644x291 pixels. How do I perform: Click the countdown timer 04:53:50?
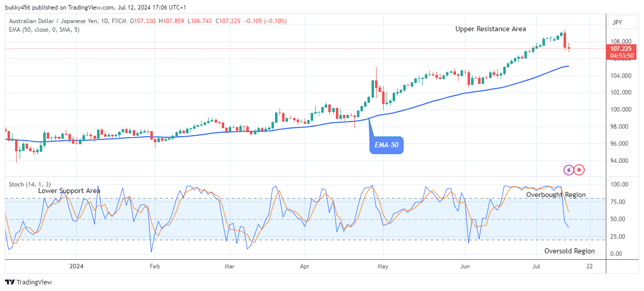pos(621,56)
